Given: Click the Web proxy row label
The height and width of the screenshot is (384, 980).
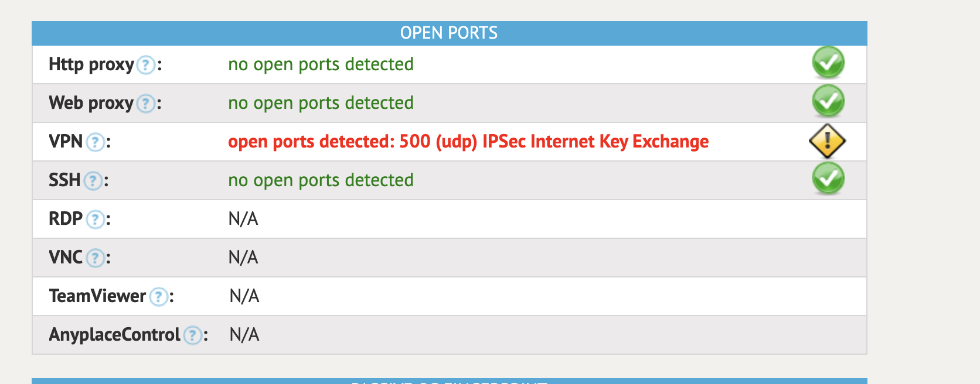Looking at the screenshot, I should click(x=91, y=103).
